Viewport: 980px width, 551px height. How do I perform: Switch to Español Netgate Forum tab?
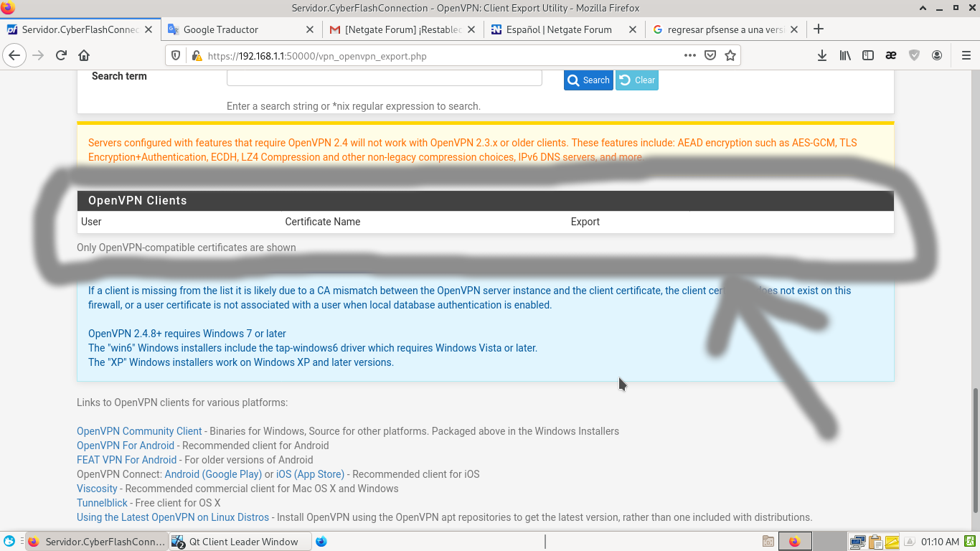[x=558, y=29]
